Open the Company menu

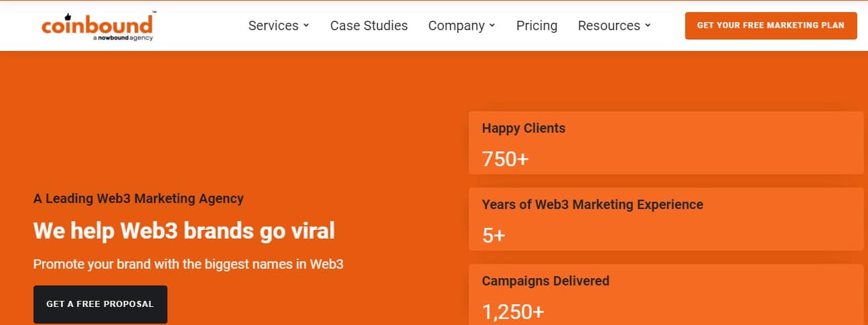click(x=456, y=25)
